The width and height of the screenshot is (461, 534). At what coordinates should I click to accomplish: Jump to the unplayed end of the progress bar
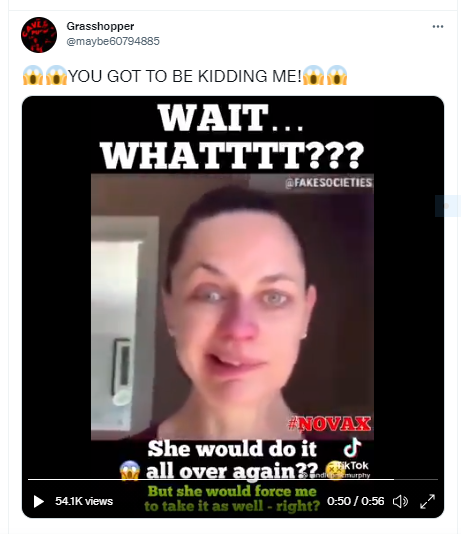(416, 480)
